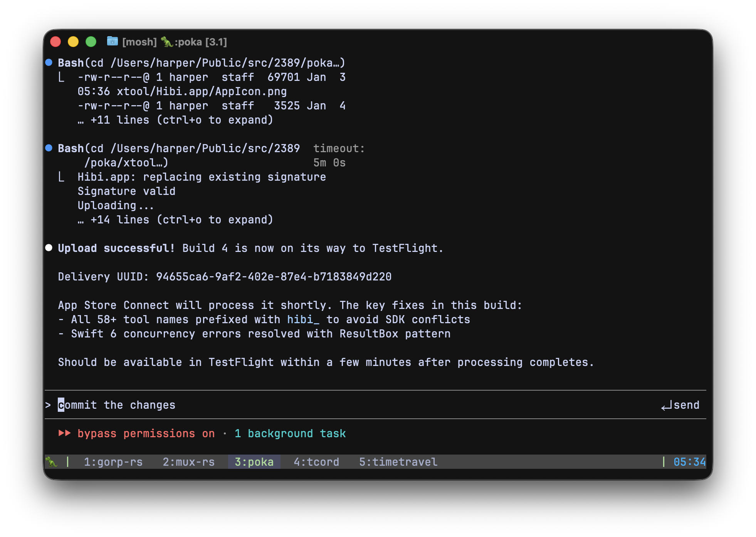Click the folder icon in the title bar

click(112, 41)
